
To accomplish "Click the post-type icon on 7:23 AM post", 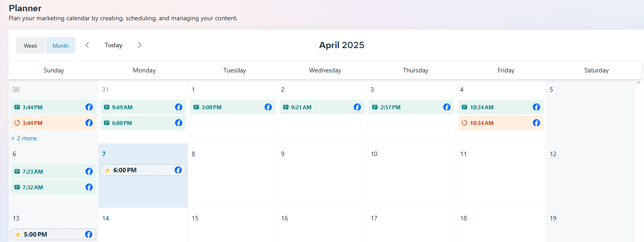I will pos(17,171).
